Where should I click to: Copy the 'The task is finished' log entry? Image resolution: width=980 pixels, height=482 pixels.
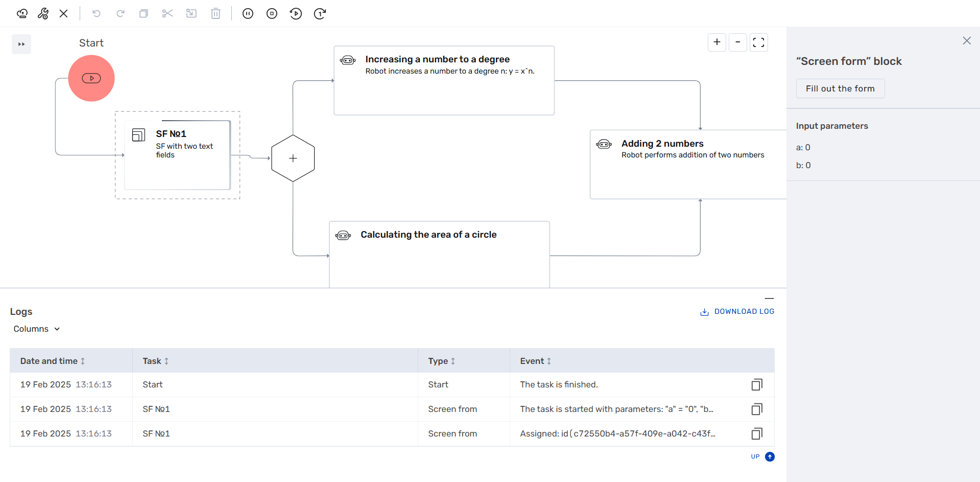[x=757, y=385]
